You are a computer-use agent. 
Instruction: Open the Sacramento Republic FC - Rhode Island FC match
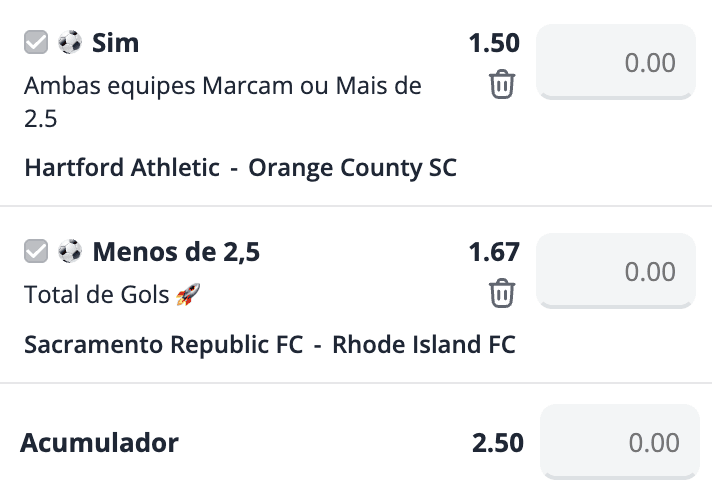tap(270, 344)
